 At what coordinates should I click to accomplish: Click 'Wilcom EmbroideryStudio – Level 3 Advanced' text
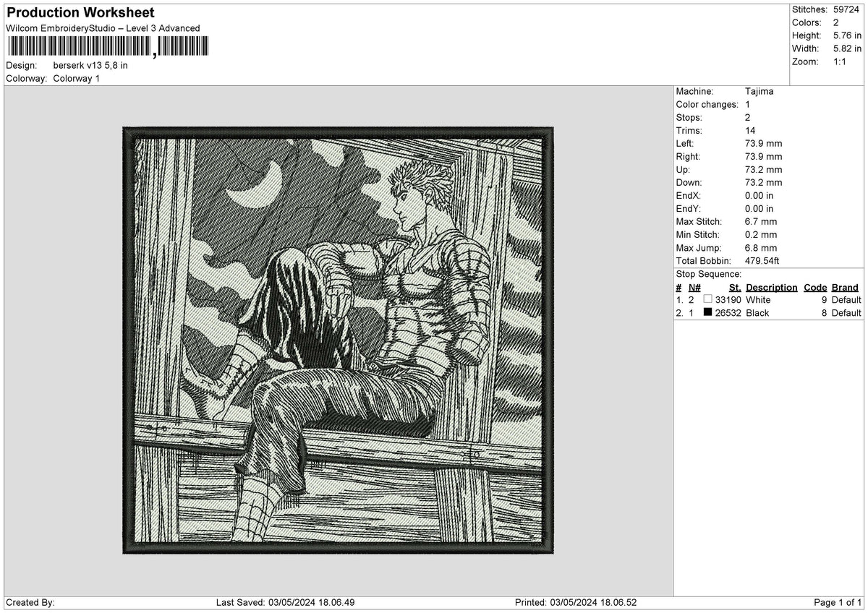click(x=103, y=28)
